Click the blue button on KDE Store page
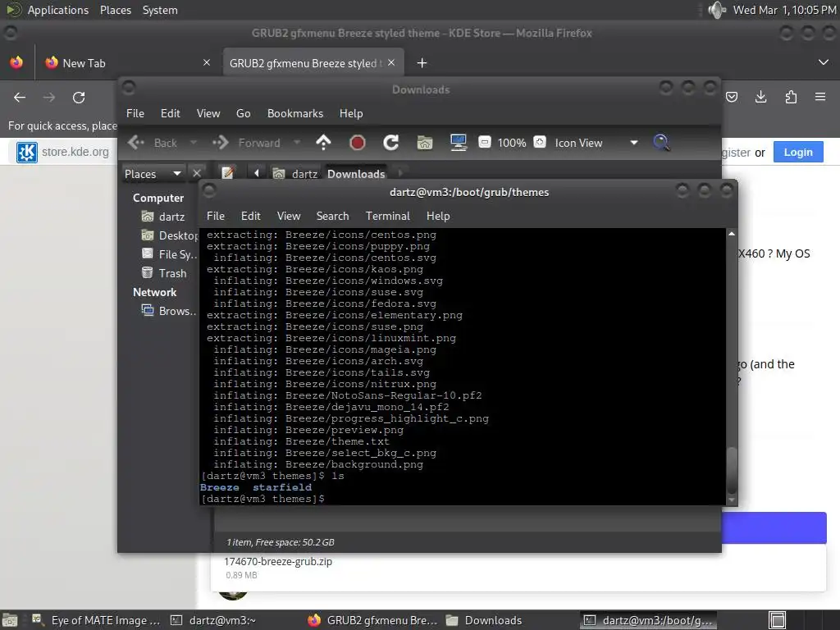840x630 pixels. 774,527
